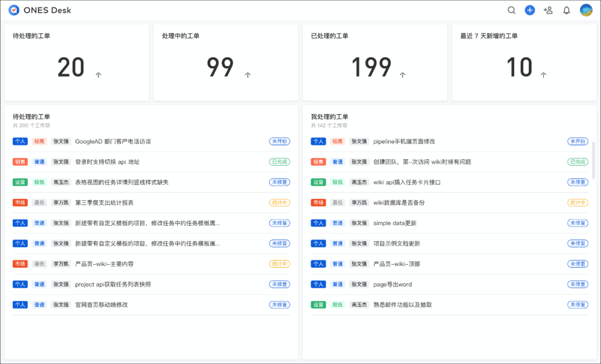Open ticket pipeline手机端页面修改
Image resolution: width=601 pixels, height=364 pixels.
tap(405, 141)
